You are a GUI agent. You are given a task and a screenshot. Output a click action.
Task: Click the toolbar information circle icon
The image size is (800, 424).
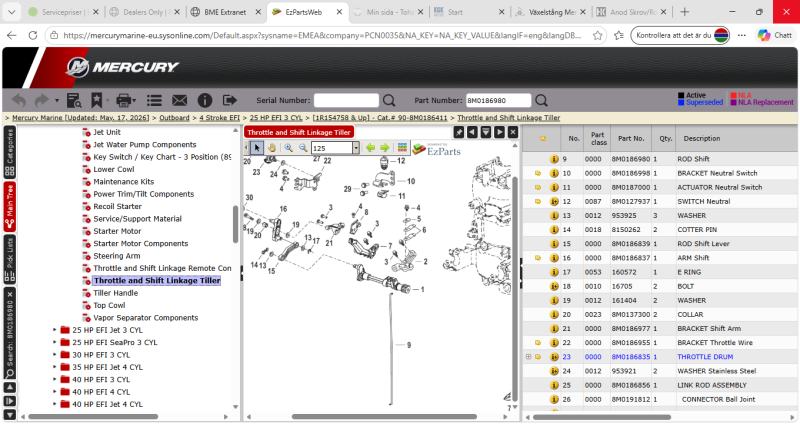[205, 101]
